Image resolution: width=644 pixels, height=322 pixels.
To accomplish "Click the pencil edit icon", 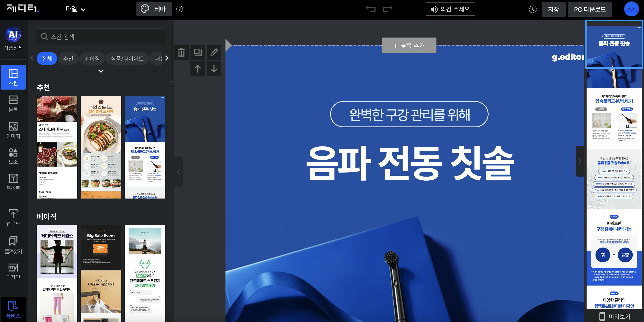I will (x=214, y=52).
